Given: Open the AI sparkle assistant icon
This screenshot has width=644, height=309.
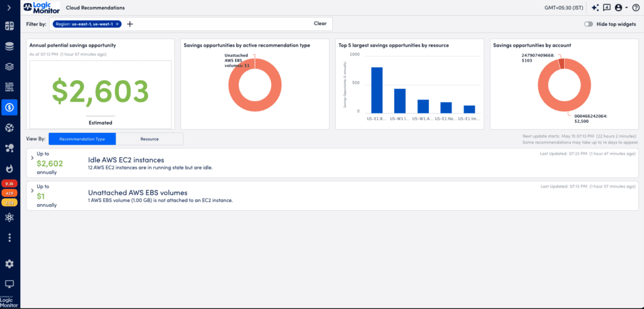Looking at the screenshot, I should click(595, 8).
